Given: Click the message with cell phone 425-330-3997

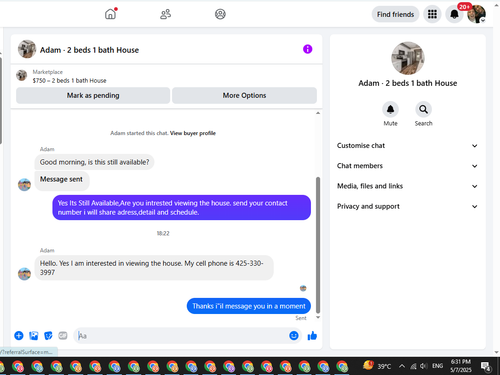Looking at the screenshot, I should click(154, 268).
